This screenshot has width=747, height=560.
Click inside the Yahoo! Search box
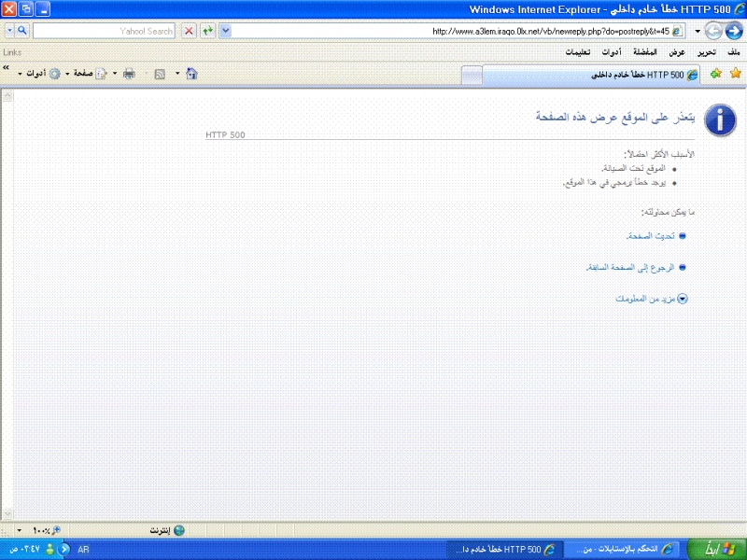pyautogui.click(x=103, y=31)
